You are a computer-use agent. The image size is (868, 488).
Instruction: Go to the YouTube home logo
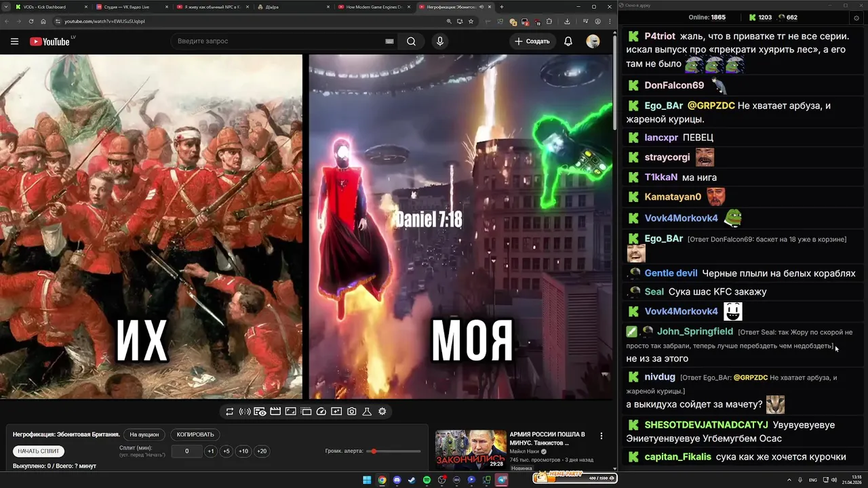click(50, 41)
